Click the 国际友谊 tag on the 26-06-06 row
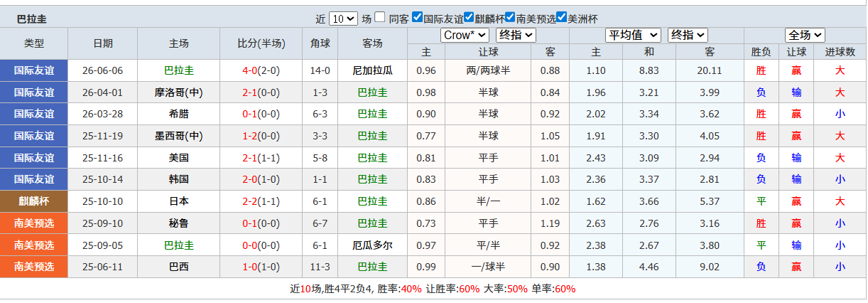This screenshot has width=868, height=303. [x=34, y=70]
